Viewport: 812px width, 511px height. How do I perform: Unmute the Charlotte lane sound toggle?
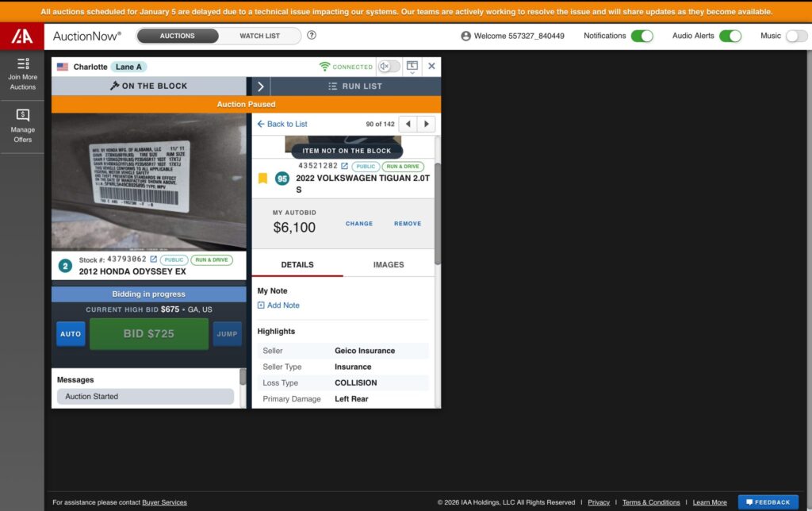pos(389,67)
